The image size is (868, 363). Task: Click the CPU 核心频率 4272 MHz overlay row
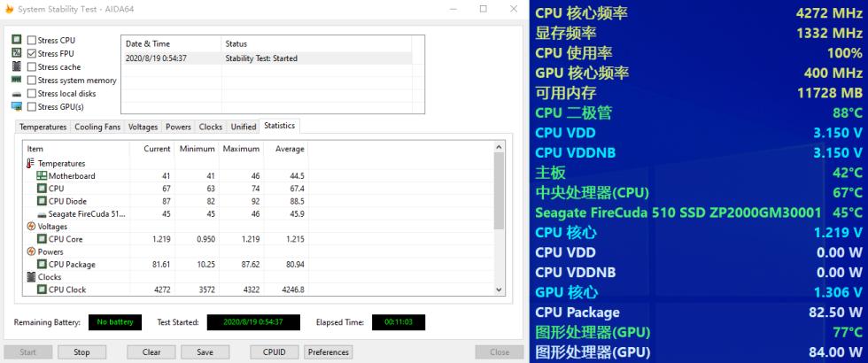(699, 13)
